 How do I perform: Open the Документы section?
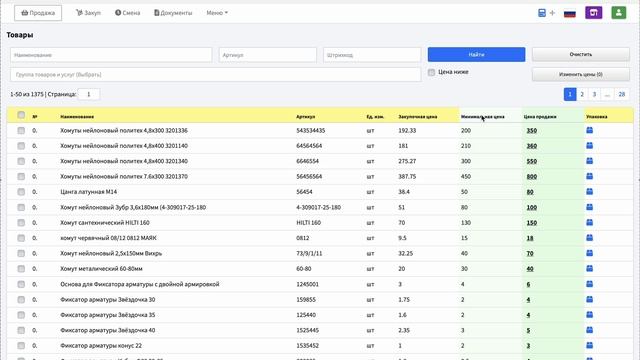click(173, 13)
